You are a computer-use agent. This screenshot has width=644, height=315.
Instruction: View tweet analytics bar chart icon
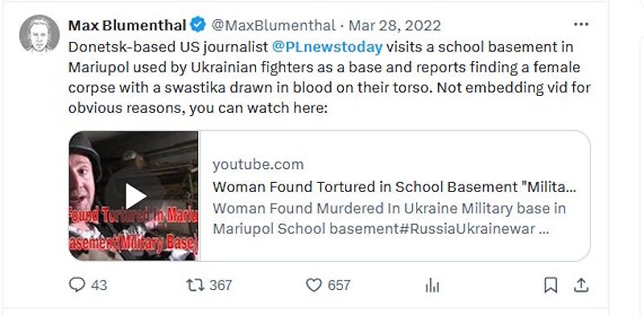click(432, 285)
